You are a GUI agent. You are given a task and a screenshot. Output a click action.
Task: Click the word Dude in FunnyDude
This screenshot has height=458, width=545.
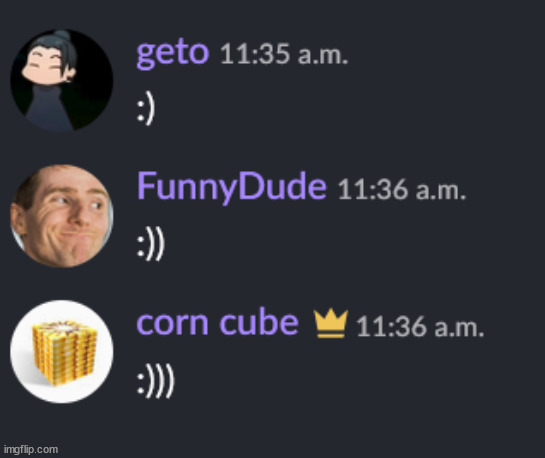point(283,186)
